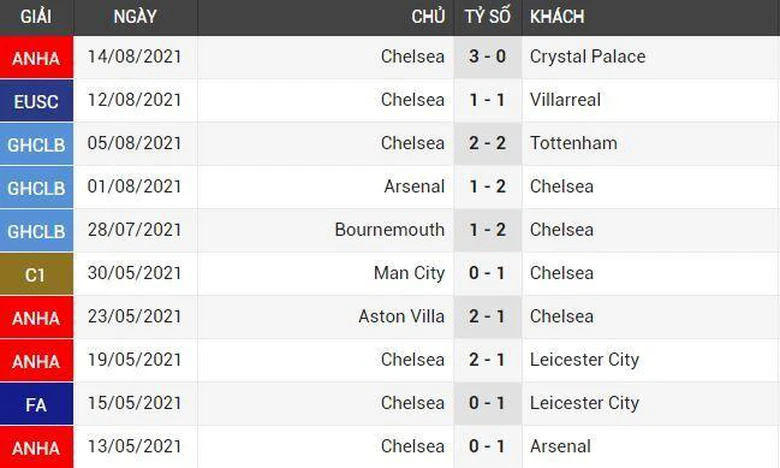
Task: Click the NGÀY column header
Action: pyautogui.click(x=135, y=17)
